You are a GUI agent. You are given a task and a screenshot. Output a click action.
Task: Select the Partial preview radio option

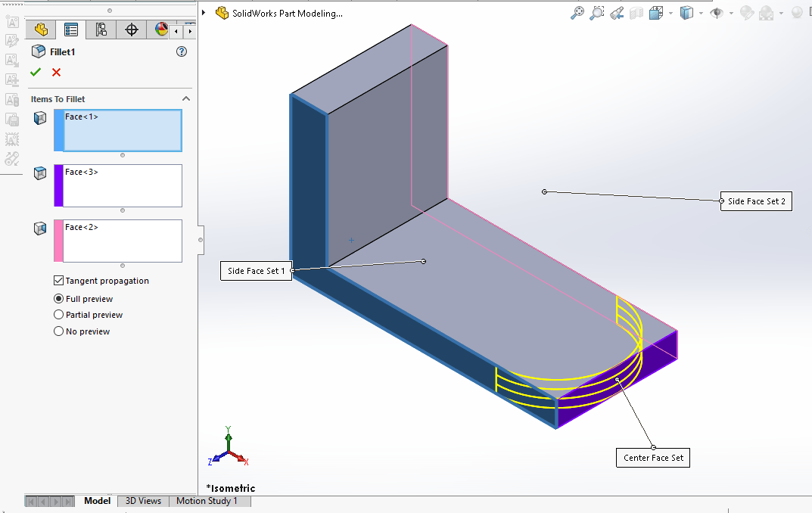pos(59,315)
